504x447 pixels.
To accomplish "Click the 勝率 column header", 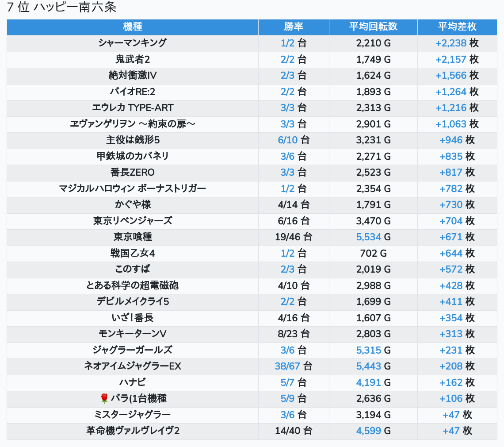I will [x=294, y=27].
